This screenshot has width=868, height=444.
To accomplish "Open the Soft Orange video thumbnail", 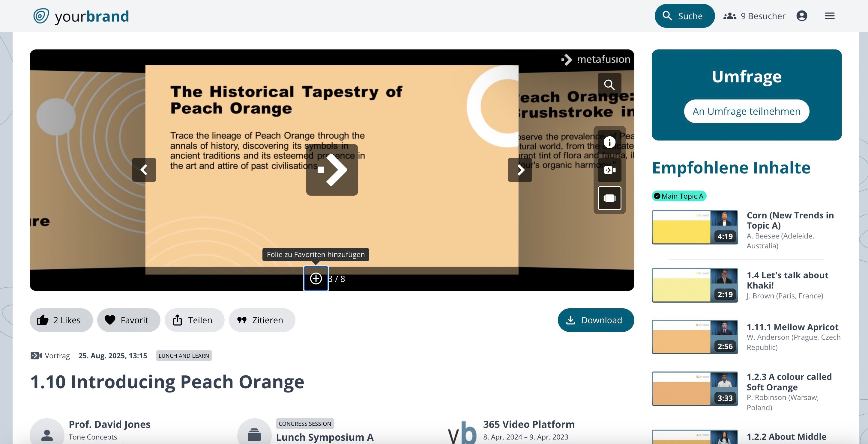I will point(695,389).
